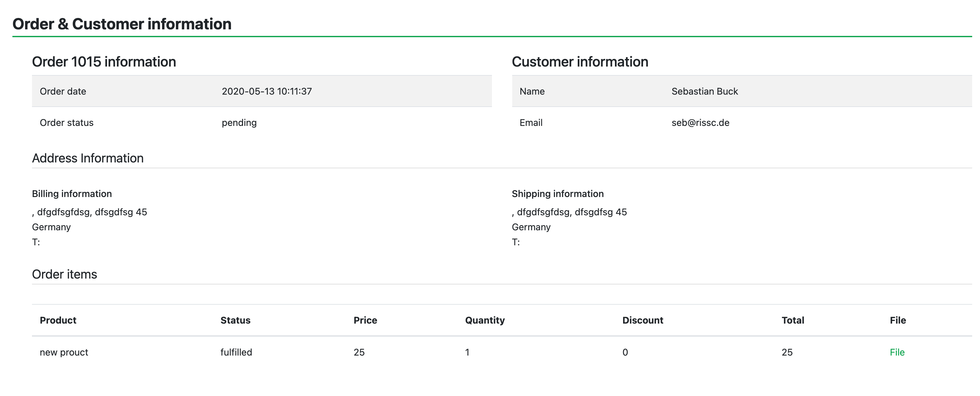Click Germany in the billing address
This screenshot has width=980, height=396.
51,227
